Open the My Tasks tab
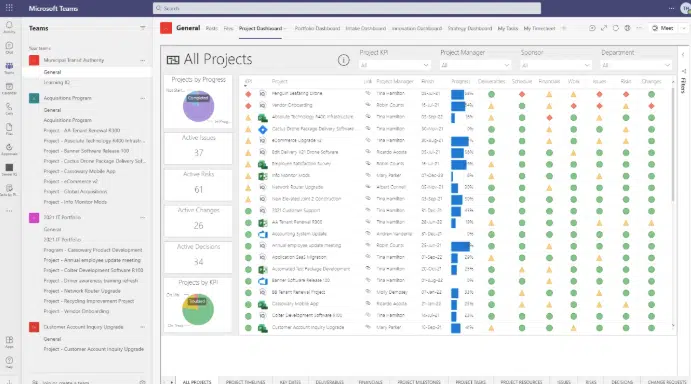691x384 pixels. pyautogui.click(x=508, y=28)
